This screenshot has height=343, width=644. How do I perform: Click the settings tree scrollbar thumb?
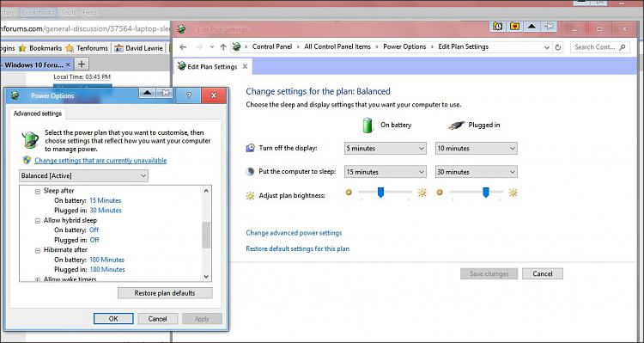tap(206, 236)
